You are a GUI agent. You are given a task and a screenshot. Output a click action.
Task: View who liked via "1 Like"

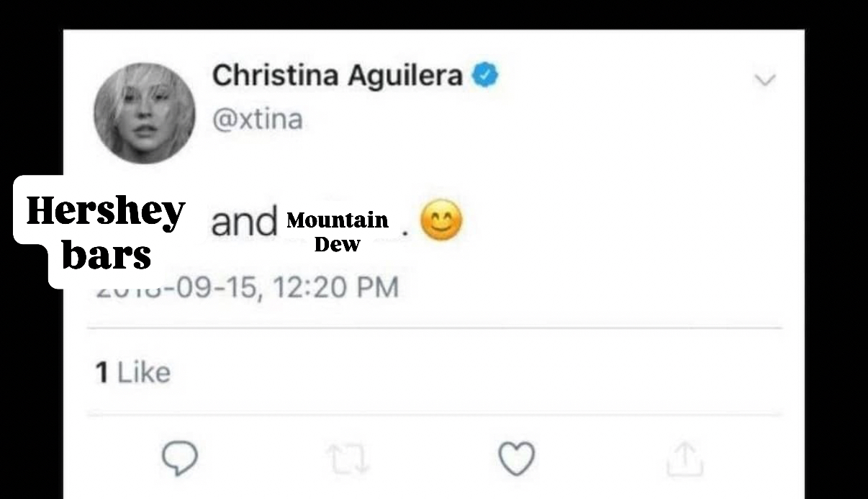point(133,372)
